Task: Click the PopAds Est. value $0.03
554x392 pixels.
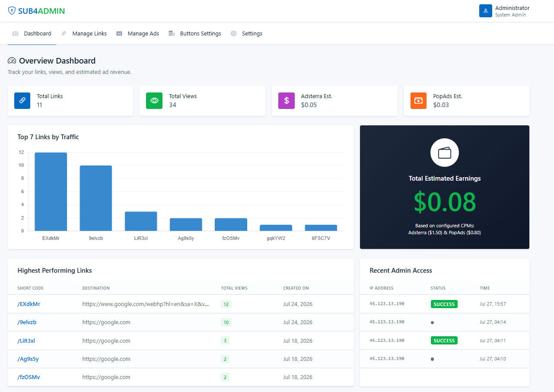Action: [x=441, y=105]
